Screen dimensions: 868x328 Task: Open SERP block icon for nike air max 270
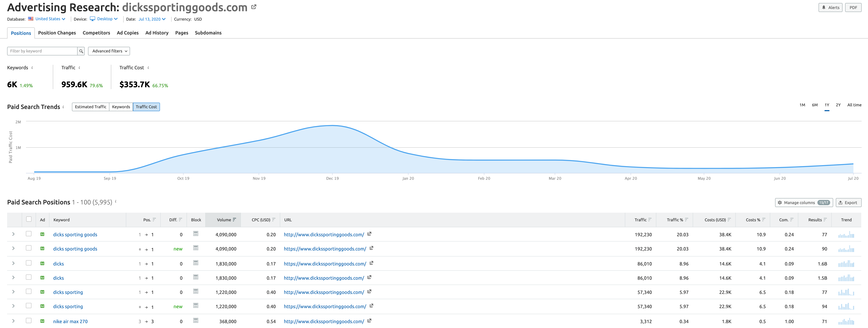[196, 321]
